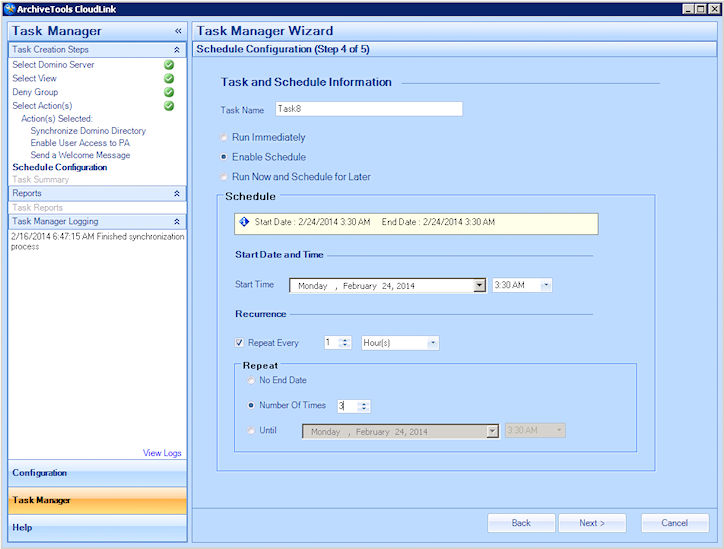Open the View Logs link
The height and width of the screenshot is (549, 724).
(x=162, y=453)
